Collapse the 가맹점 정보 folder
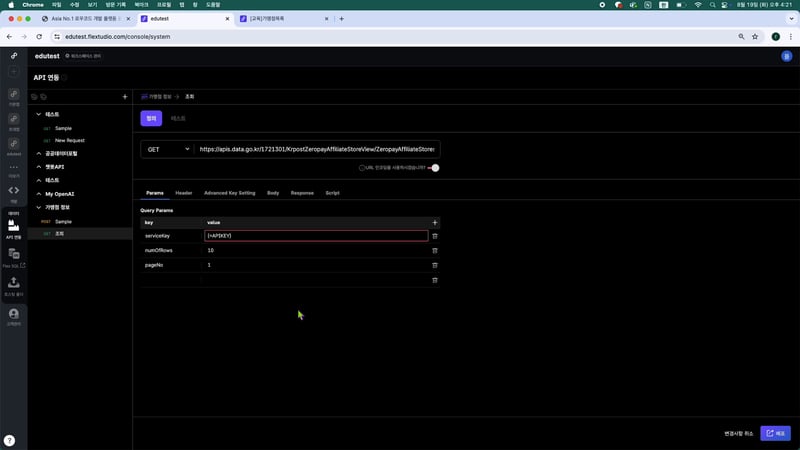This screenshot has height=450, width=800. pos(39,207)
